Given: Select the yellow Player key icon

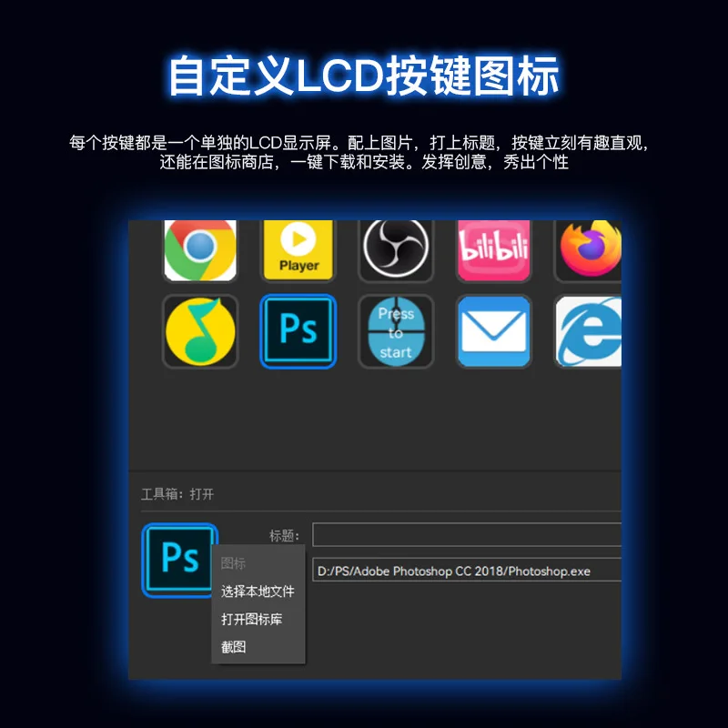Looking at the screenshot, I should pyautogui.click(x=298, y=251).
